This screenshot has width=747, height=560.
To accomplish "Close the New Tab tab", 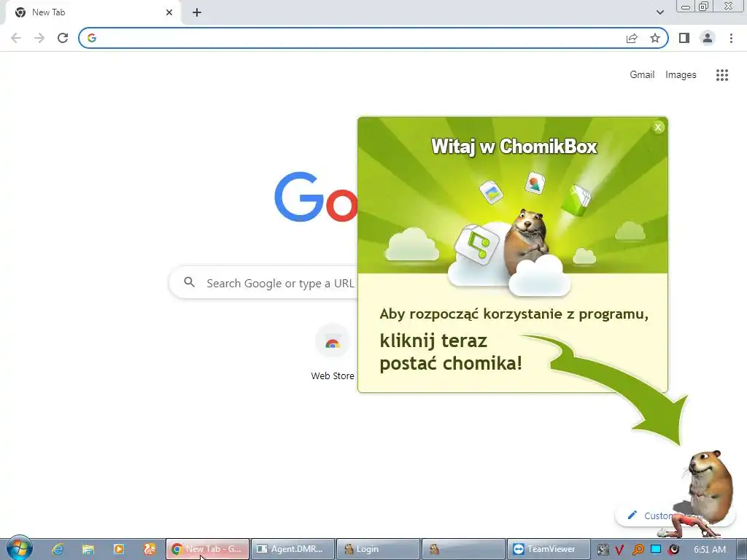I will click(x=169, y=12).
